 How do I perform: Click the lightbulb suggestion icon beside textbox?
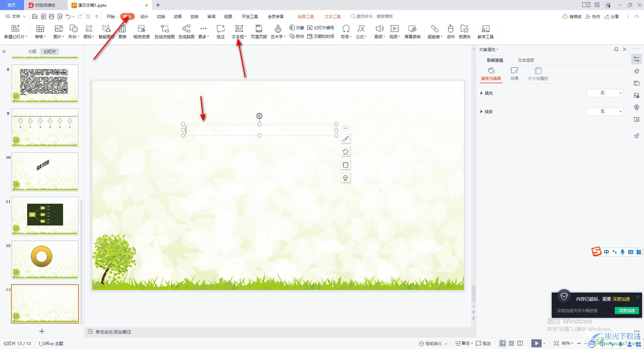pyautogui.click(x=345, y=178)
